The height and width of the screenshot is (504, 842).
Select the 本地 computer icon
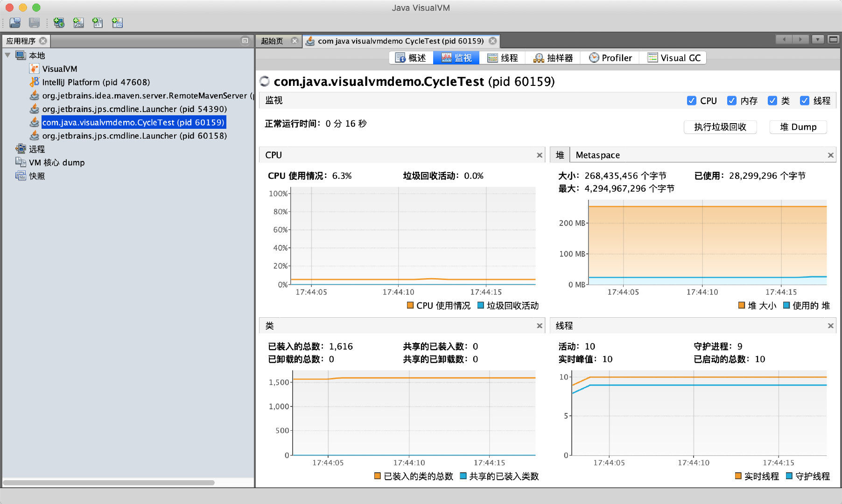[x=21, y=55]
